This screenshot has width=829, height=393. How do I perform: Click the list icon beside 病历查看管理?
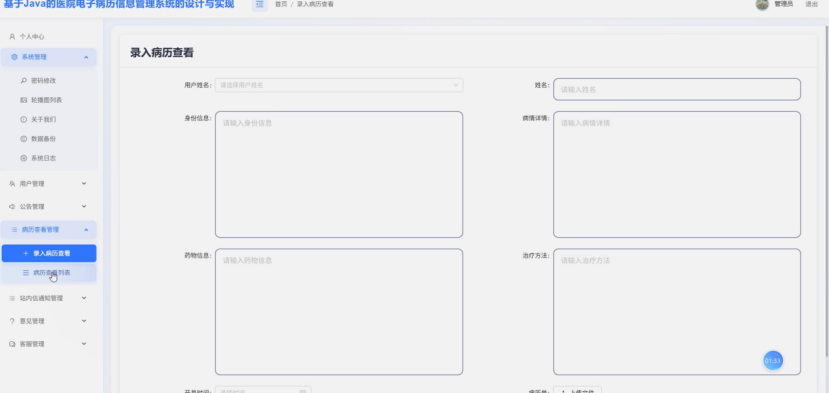click(14, 230)
